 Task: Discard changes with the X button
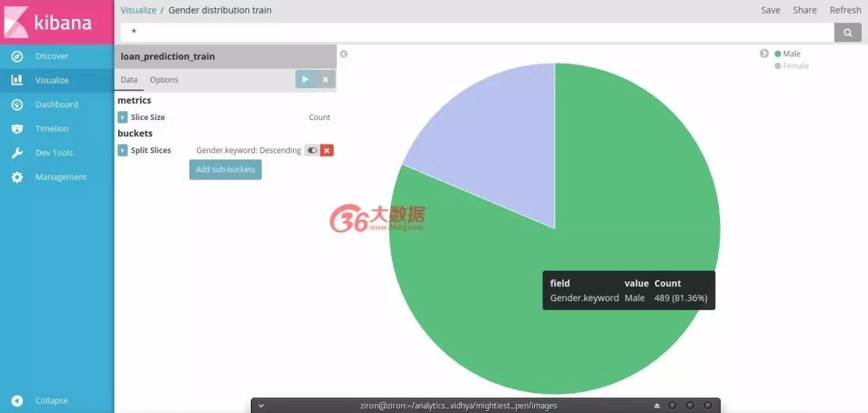pyautogui.click(x=325, y=79)
